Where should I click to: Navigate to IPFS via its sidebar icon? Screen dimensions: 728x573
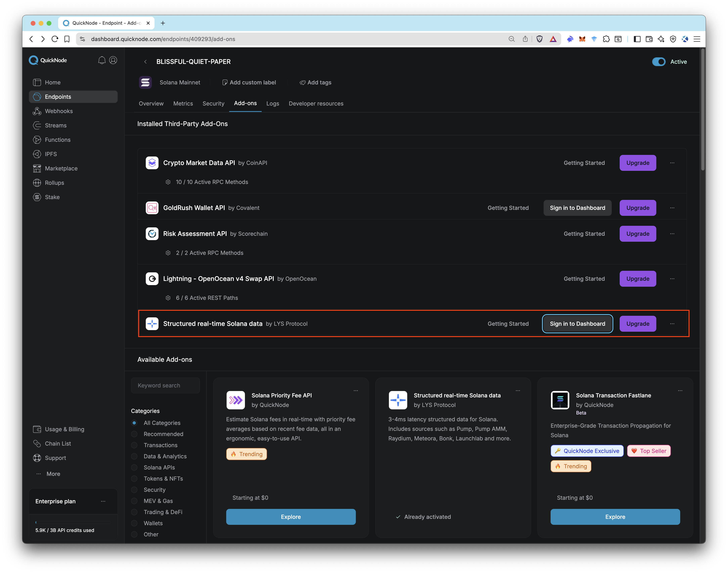point(38,154)
